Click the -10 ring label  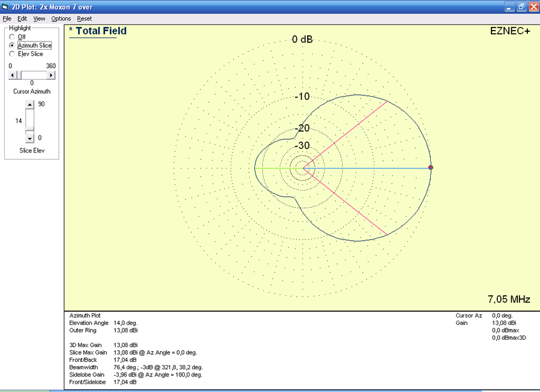(x=302, y=97)
